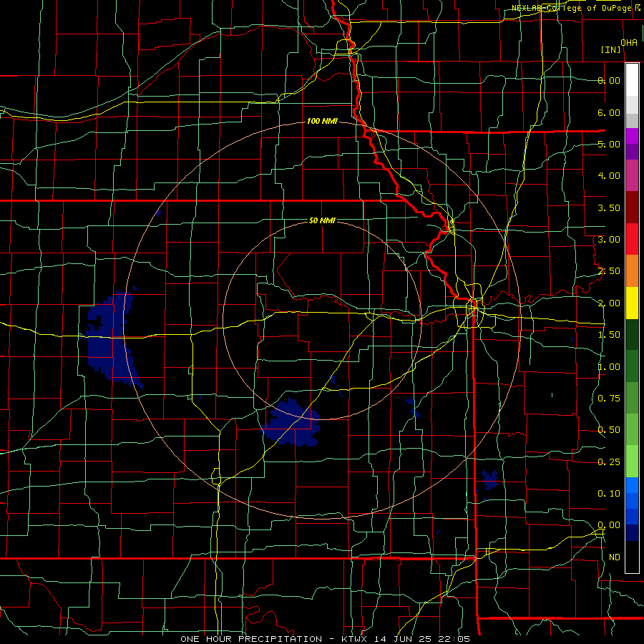Click the '1.00' scale value
The image size is (644, 644).
click(x=609, y=367)
